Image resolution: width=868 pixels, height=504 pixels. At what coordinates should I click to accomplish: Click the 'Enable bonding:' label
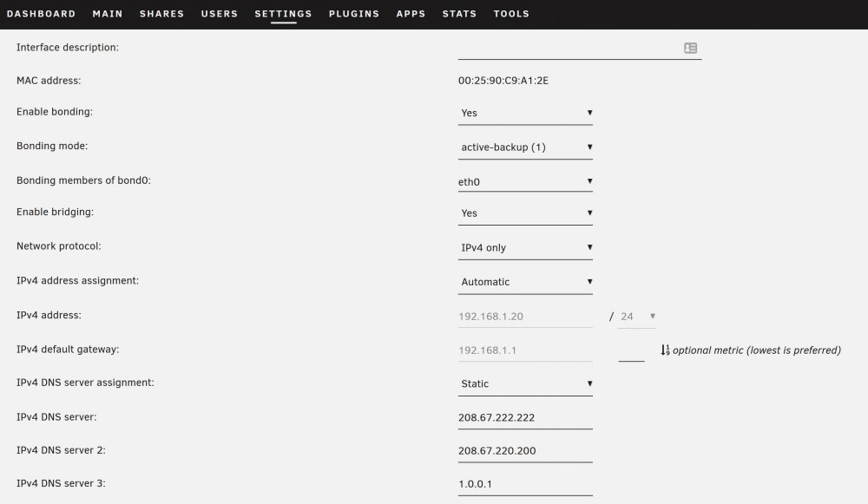55,112
